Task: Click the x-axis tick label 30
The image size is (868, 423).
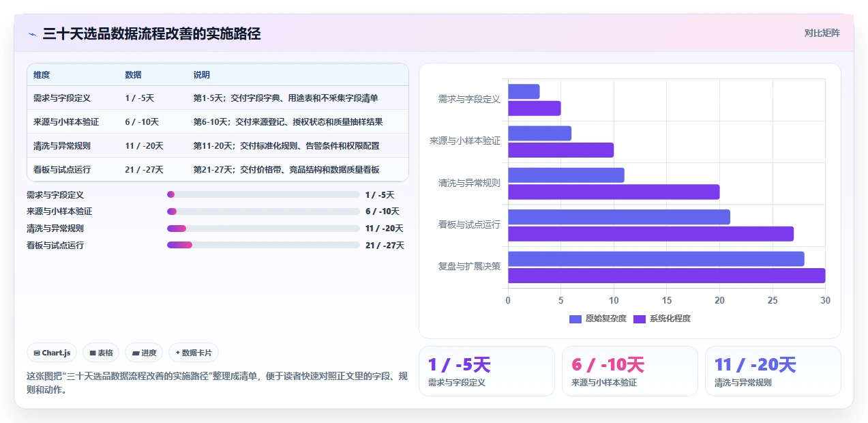Action: tap(825, 300)
